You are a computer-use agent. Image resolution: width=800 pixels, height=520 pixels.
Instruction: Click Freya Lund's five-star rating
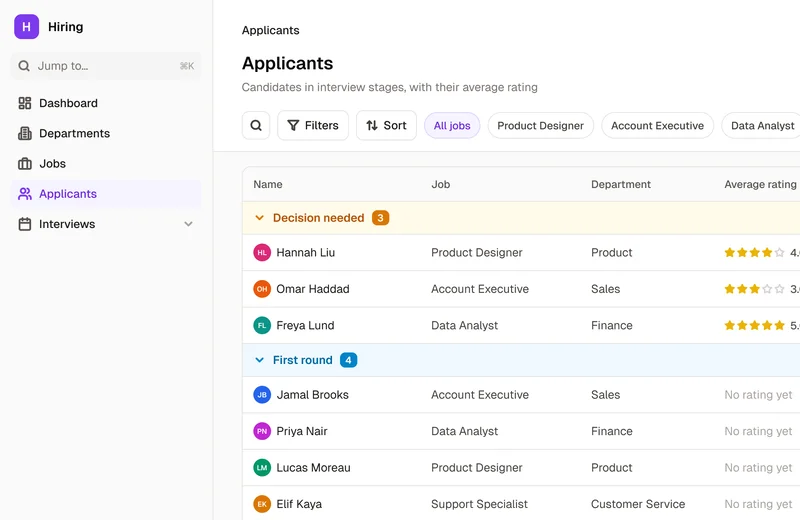[x=754, y=326]
